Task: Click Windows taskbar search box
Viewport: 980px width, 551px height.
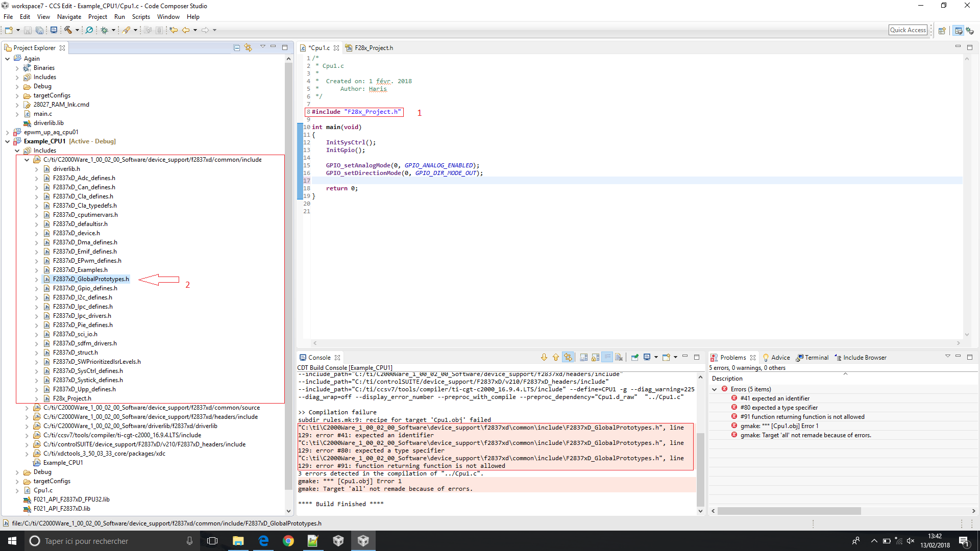Action: point(112,541)
